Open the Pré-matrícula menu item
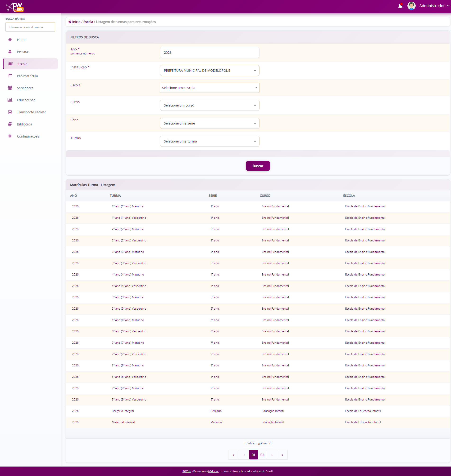 click(27, 76)
